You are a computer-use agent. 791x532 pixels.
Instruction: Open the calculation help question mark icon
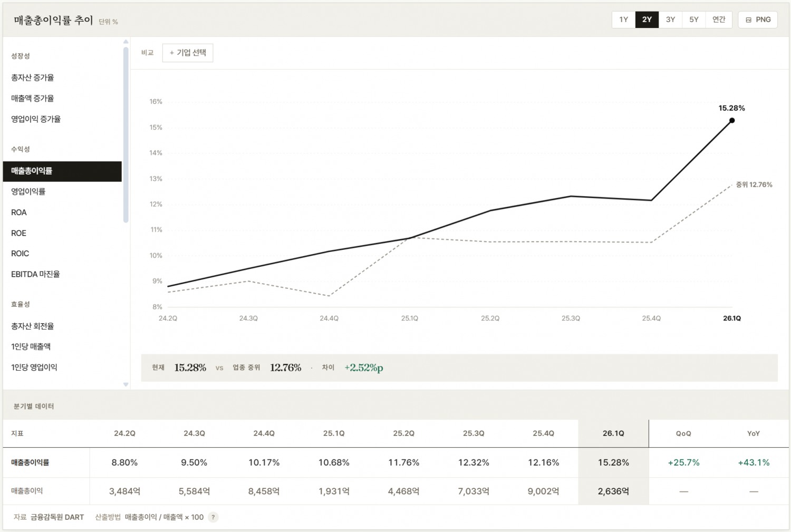click(213, 517)
